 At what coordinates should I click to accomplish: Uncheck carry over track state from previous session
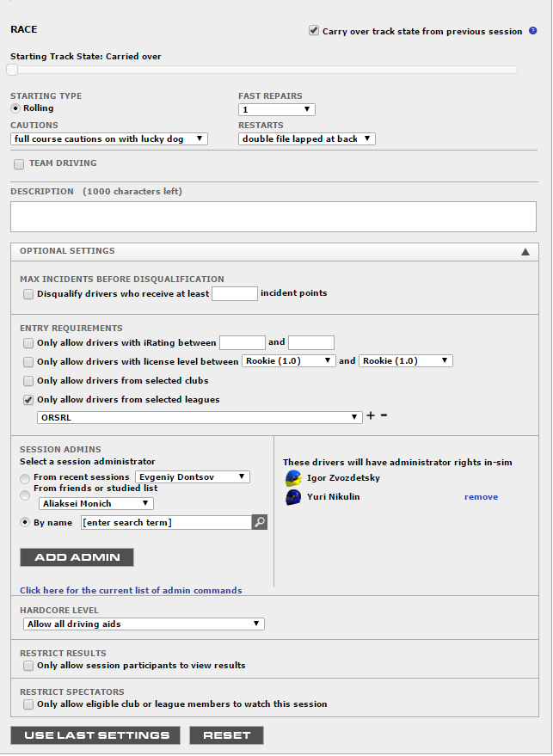coord(314,31)
